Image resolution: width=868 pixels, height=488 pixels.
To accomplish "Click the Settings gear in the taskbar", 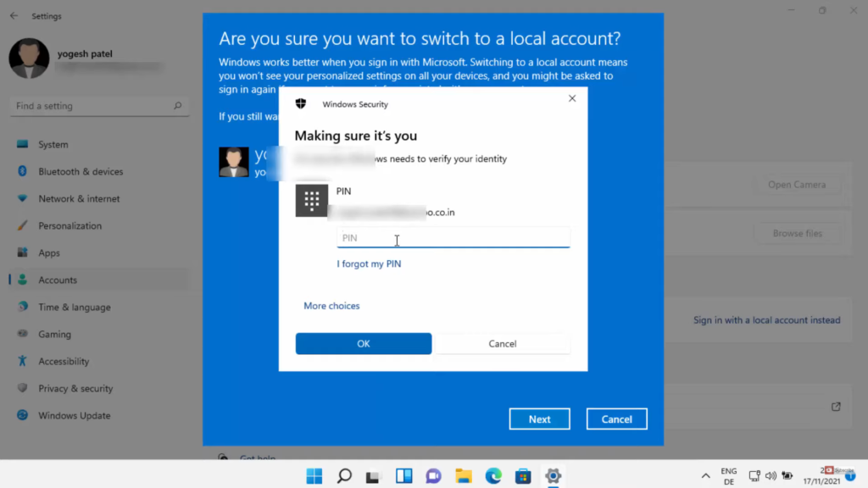I will pos(553,476).
